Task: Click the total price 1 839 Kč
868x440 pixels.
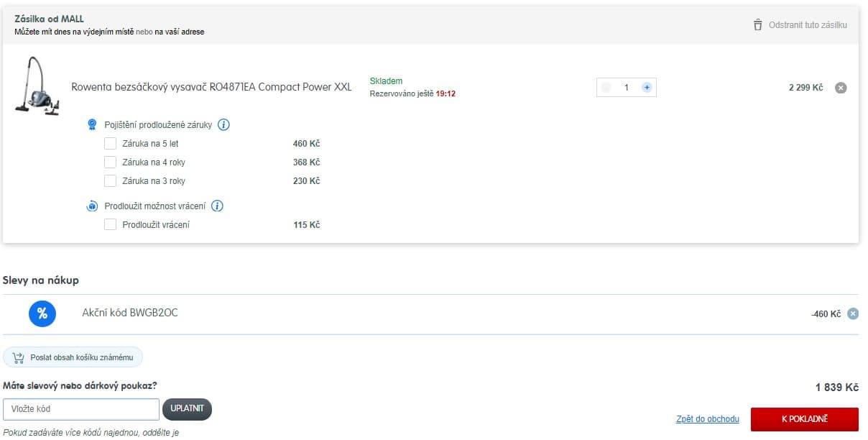Action: click(837, 388)
